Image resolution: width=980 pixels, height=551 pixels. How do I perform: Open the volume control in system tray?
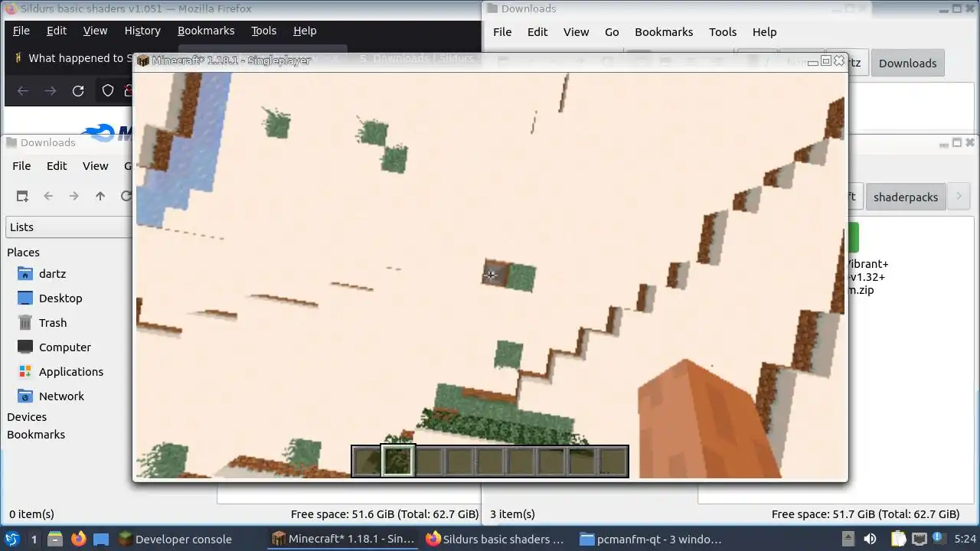pyautogui.click(x=871, y=539)
